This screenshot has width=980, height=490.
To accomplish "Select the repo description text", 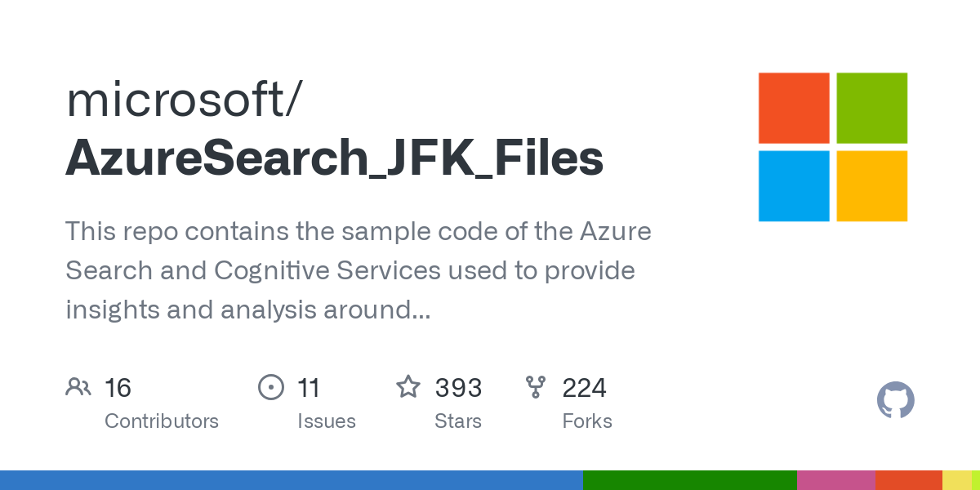I will click(358, 270).
